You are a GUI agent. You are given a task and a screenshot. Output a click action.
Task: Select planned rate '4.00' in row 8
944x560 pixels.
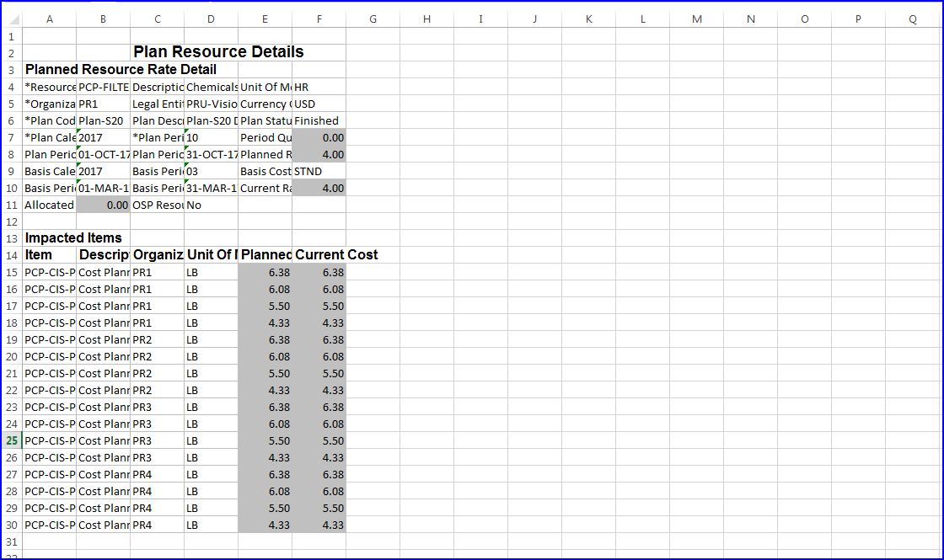pyautogui.click(x=319, y=154)
